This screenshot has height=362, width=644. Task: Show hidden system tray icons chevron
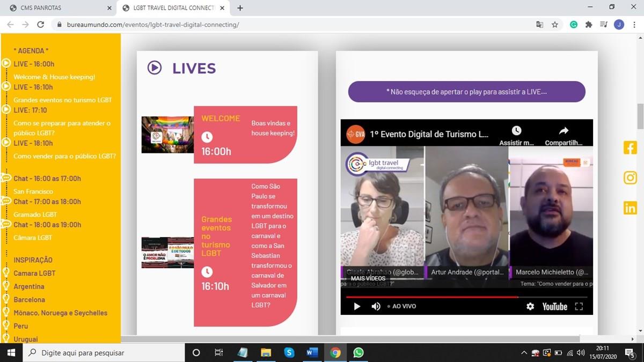524,353
